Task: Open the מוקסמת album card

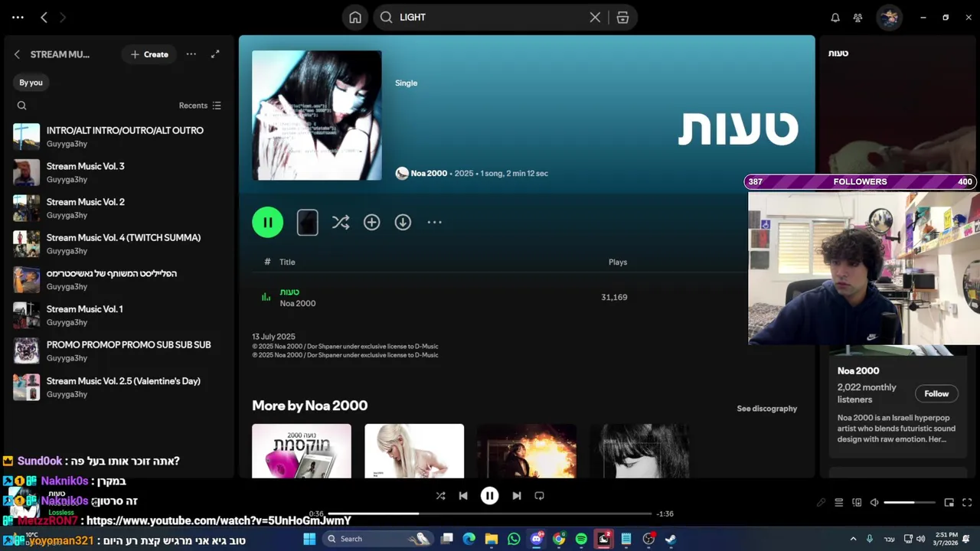Action: [302, 451]
